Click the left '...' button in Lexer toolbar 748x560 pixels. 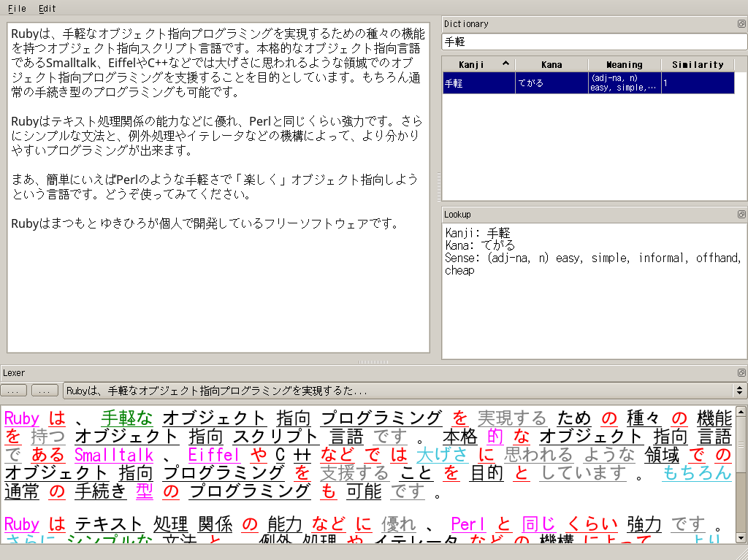pyautogui.click(x=14, y=391)
